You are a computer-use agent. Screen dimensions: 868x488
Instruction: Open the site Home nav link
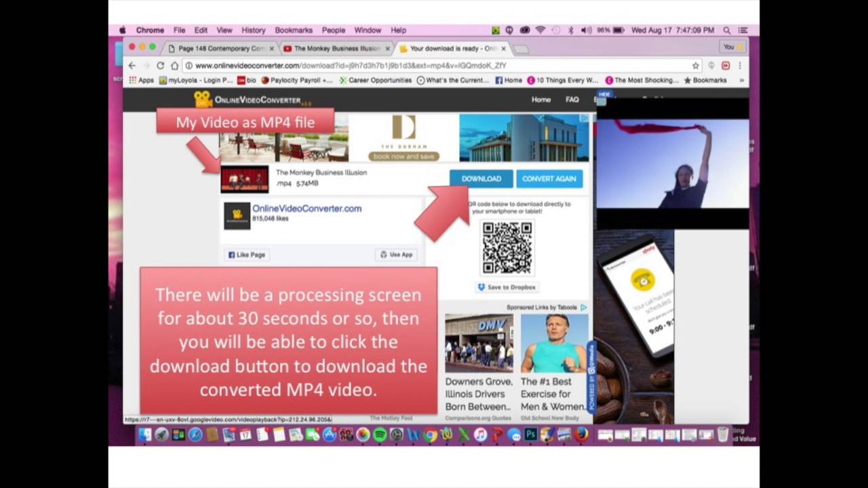tap(541, 100)
